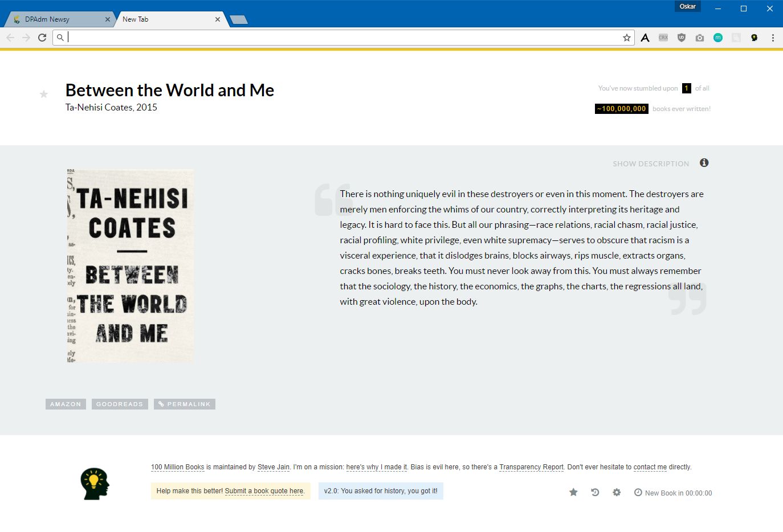Favorite this book with the star beside the title
The width and height of the screenshot is (783, 532).
44,94
